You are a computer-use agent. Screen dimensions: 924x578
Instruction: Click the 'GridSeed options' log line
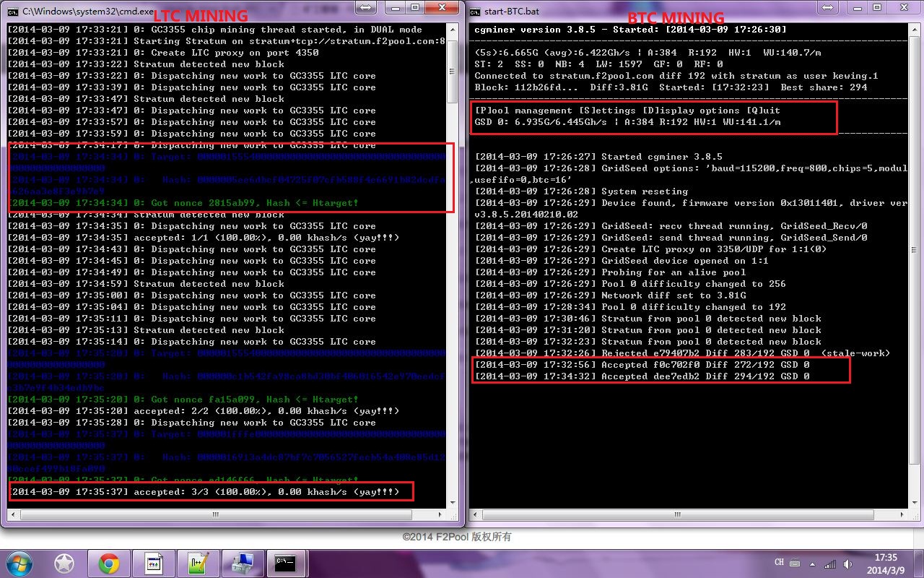pos(691,168)
